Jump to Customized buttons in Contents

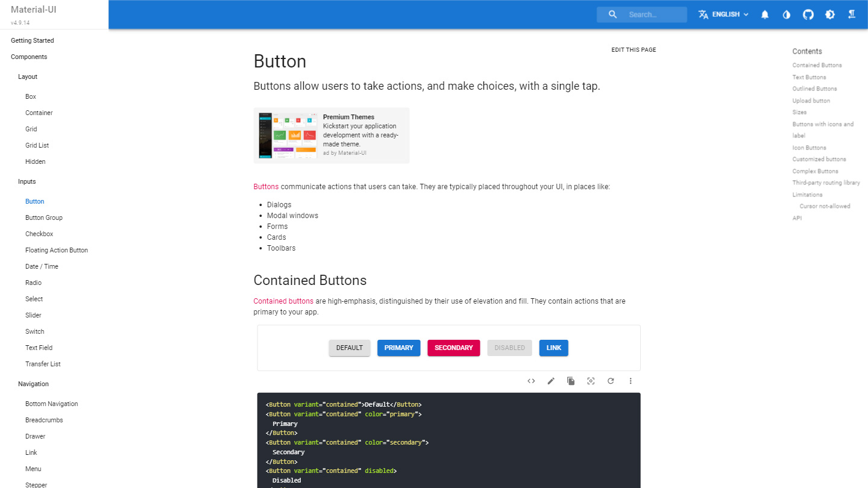click(819, 159)
